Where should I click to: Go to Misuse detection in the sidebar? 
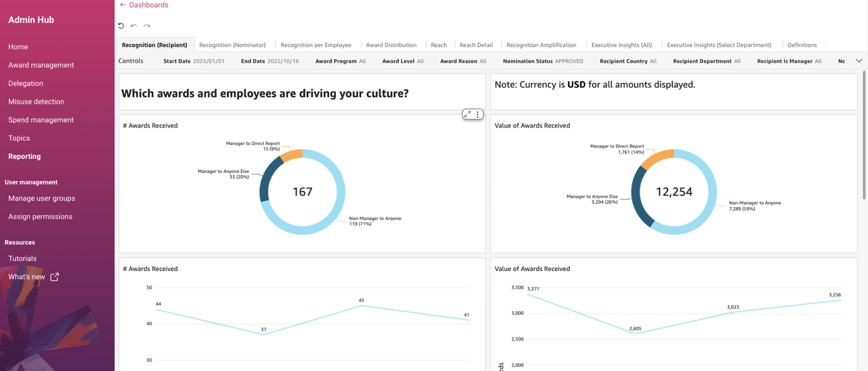pyautogui.click(x=36, y=101)
